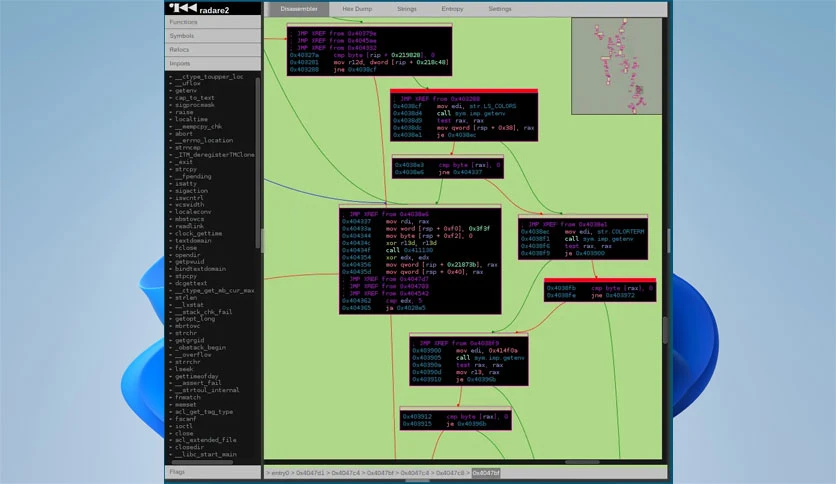This screenshot has height=484, width=836.
Task: Select the bindtextdomain import
Action: click(200, 269)
